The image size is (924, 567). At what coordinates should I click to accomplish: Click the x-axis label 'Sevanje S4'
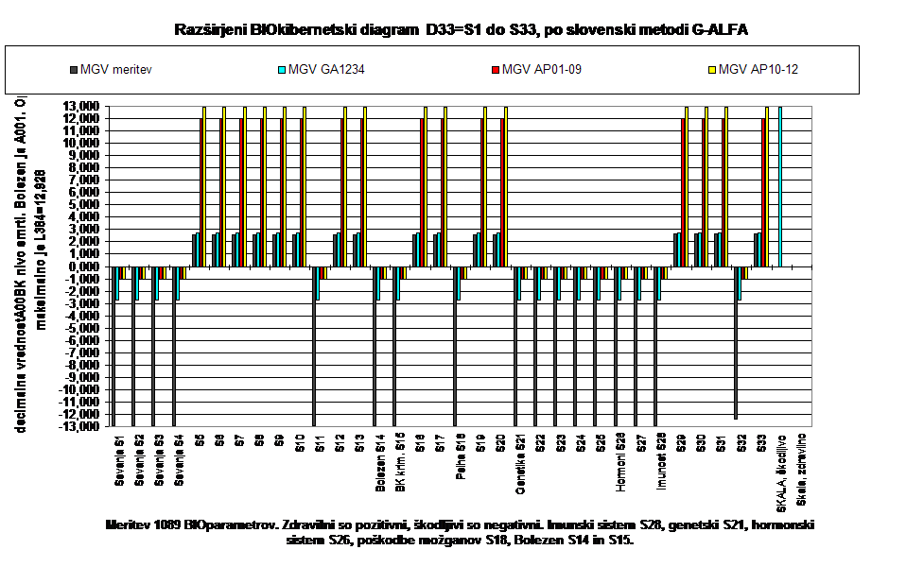[180, 461]
